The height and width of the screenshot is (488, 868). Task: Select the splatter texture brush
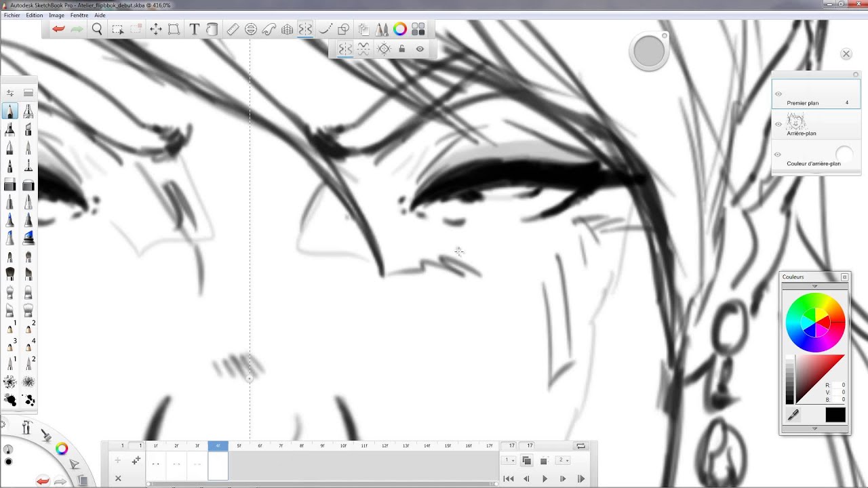(10, 382)
